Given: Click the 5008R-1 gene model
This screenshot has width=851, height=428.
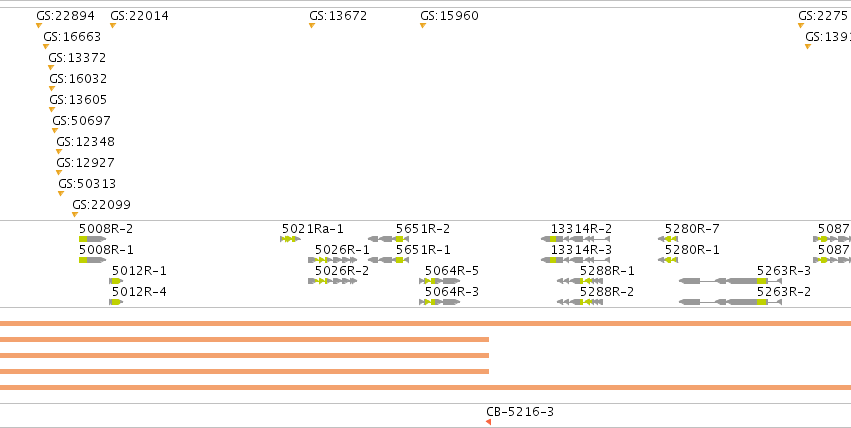Looking at the screenshot, I should point(92,260).
